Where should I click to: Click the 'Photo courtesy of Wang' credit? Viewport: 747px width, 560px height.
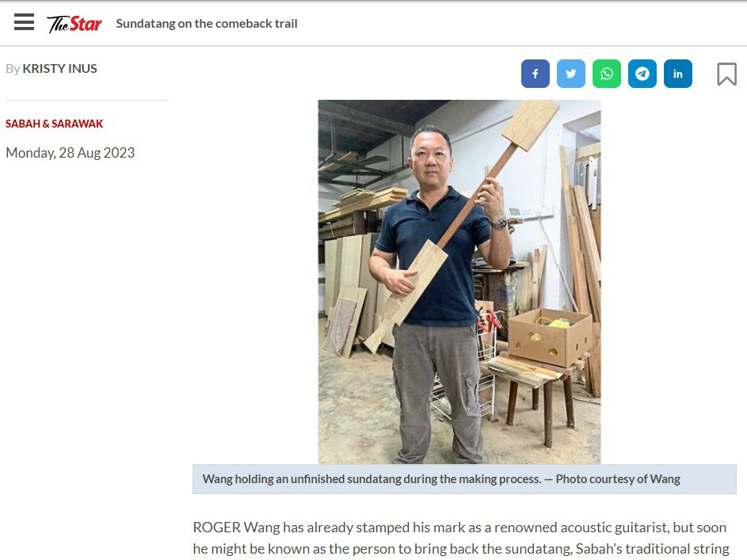[618, 479]
